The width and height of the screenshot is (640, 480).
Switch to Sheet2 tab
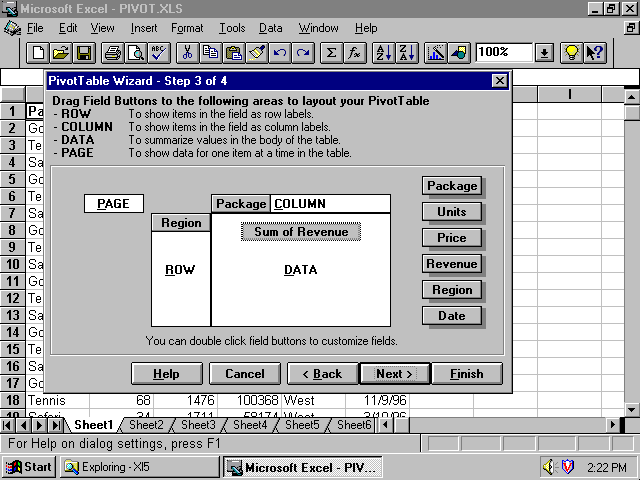[146, 425]
